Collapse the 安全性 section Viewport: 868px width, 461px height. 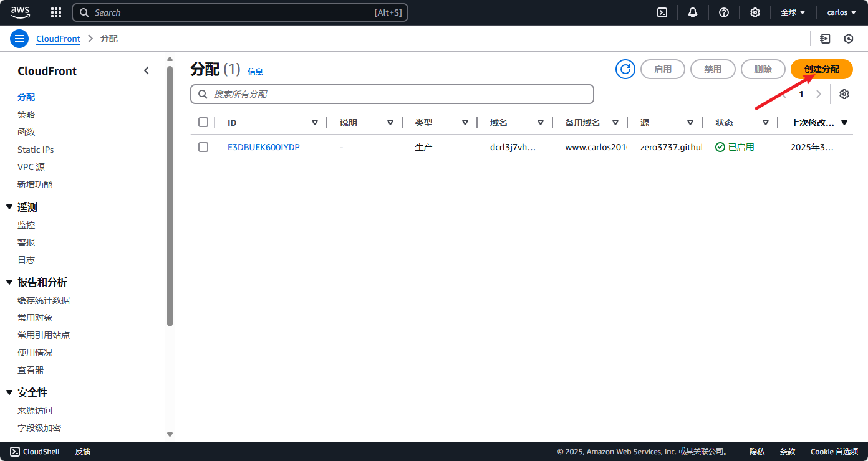tap(9, 392)
